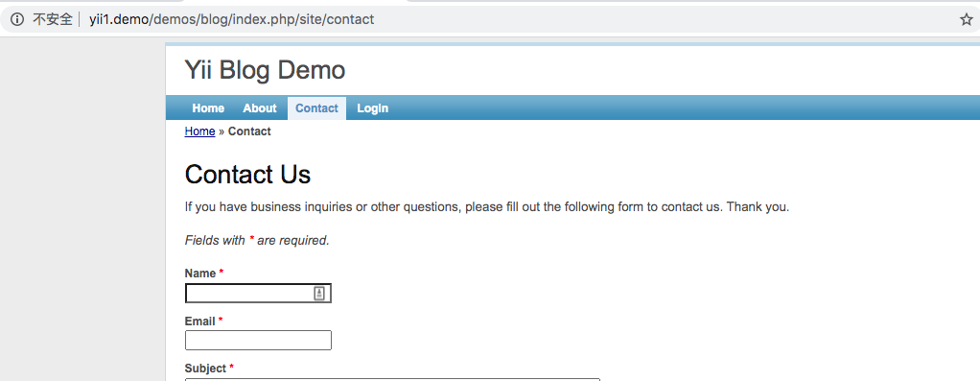980x381 pixels.
Task: Bookmark this page with the star icon
Action: [x=967, y=19]
